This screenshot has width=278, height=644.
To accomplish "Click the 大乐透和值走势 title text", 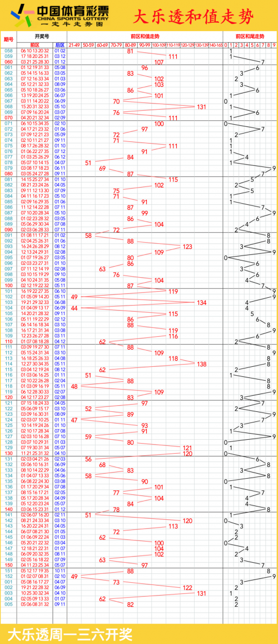I will pos(193,18).
